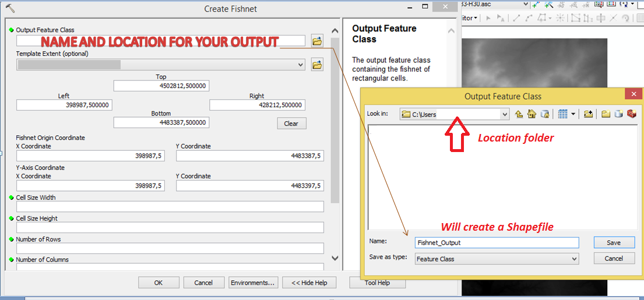Image resolution: width=644 pixels, height=300 pixels.
Task: Click the red toolbox icon in dialog
Action: [631, 114]
